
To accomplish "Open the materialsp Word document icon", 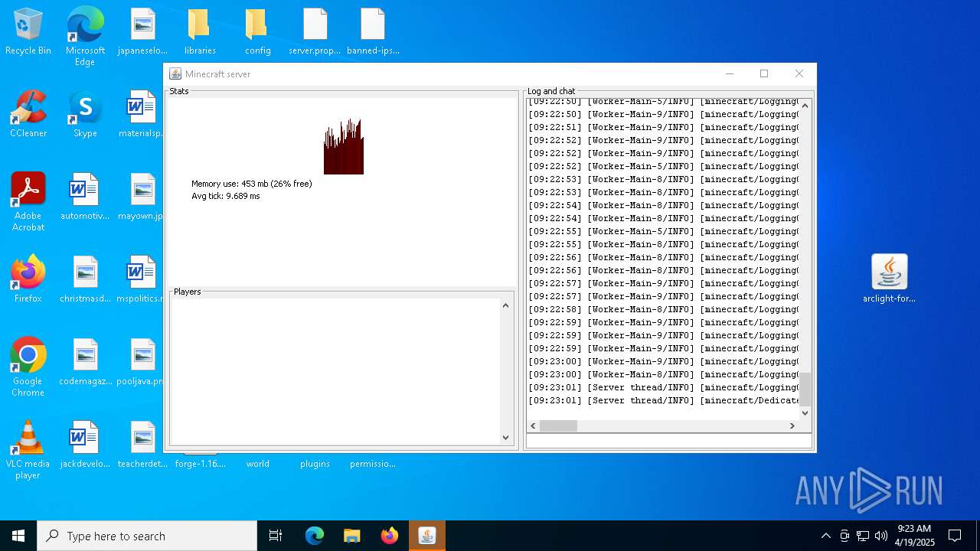I will click(x=142, y=114).
